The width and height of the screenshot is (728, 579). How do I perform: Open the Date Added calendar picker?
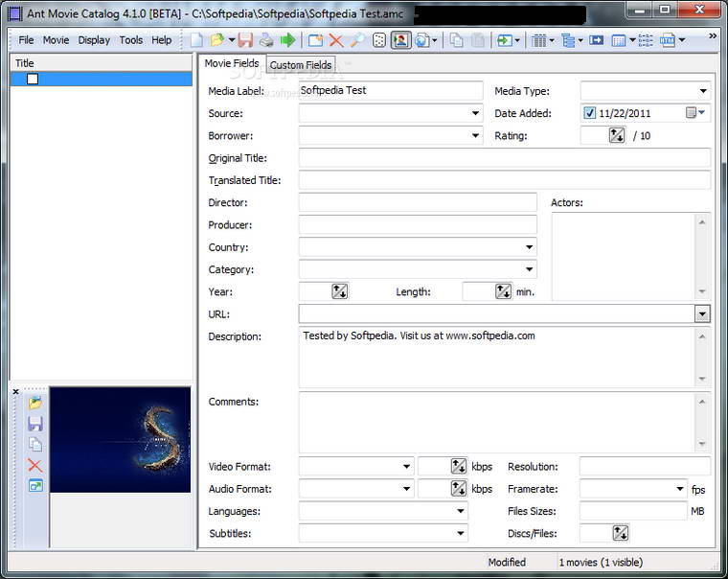coord(695,113)
